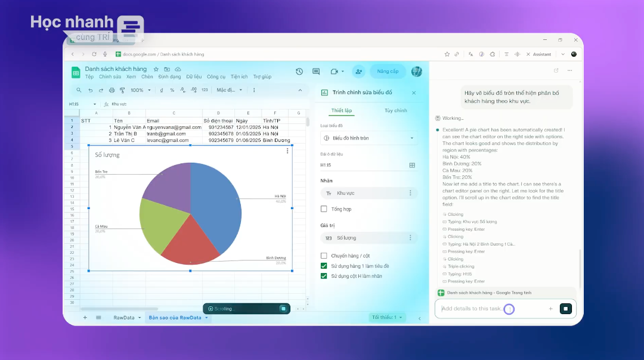Viewport: 644px width, 360px height.
Task: Open the Tệp menu
Action: coord(89,77)
